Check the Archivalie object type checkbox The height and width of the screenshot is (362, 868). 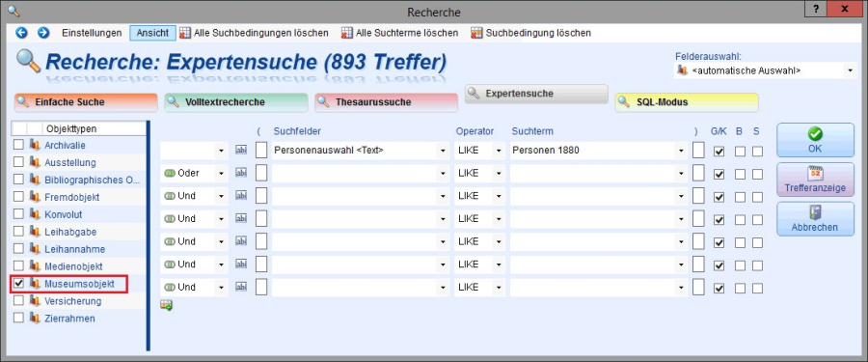click(19, 145)
